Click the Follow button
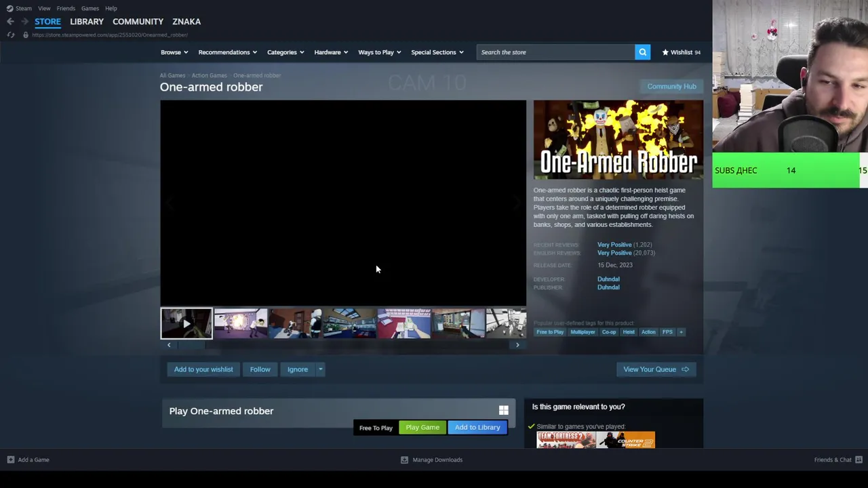This screenshot has width=868, height=488. 260,369
